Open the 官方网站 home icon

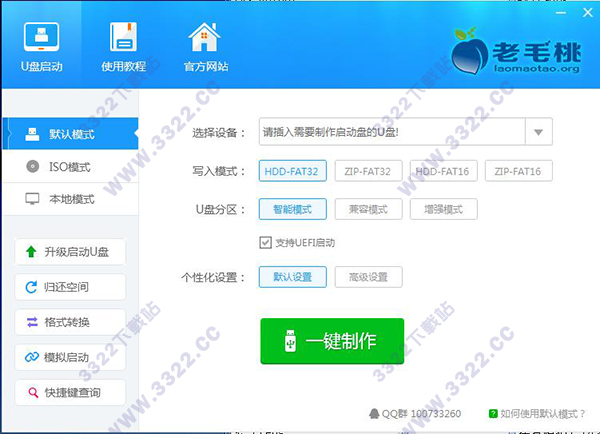[204, 37]
